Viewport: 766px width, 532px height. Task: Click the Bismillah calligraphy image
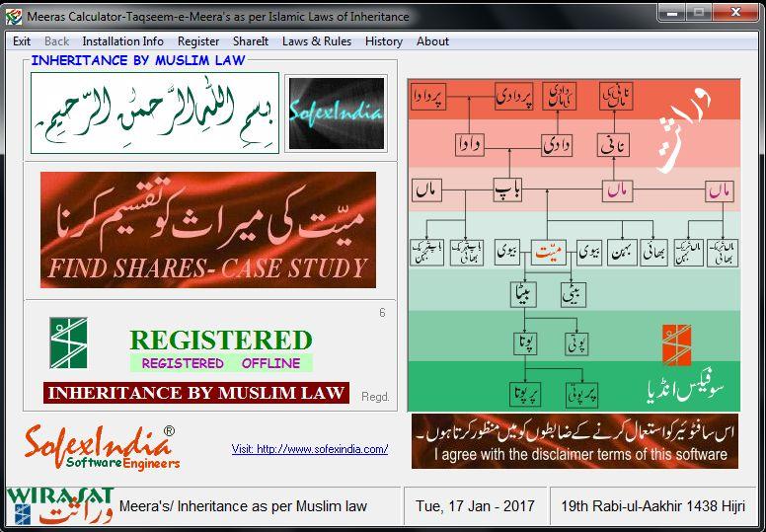[x=155, y=113]
